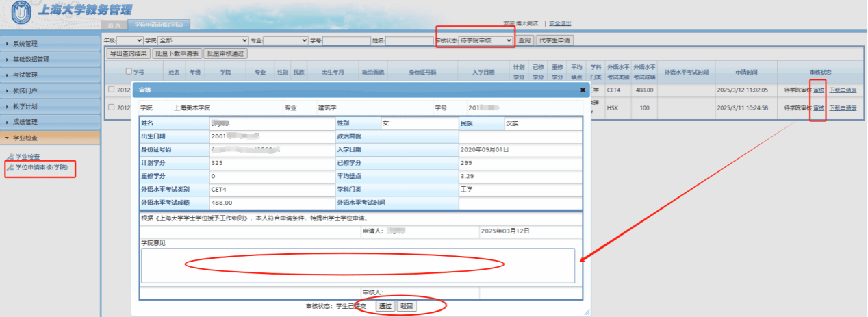Image resolution: width=868 pixels, height=317 pixels.
Task: Open the 年级 dropdown filter
Action: tap(131, 41)
